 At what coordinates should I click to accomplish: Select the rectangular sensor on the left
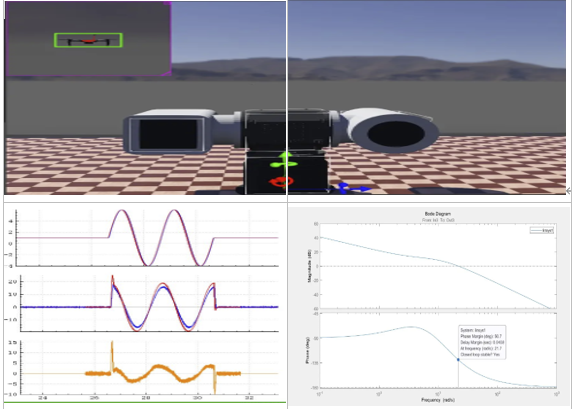click(168, 134)
